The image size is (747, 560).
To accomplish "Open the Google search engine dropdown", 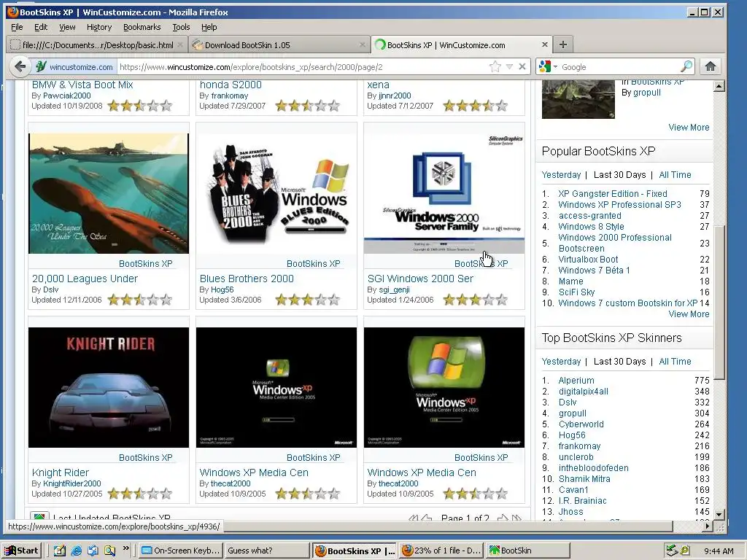I will (x=555, y=67).
